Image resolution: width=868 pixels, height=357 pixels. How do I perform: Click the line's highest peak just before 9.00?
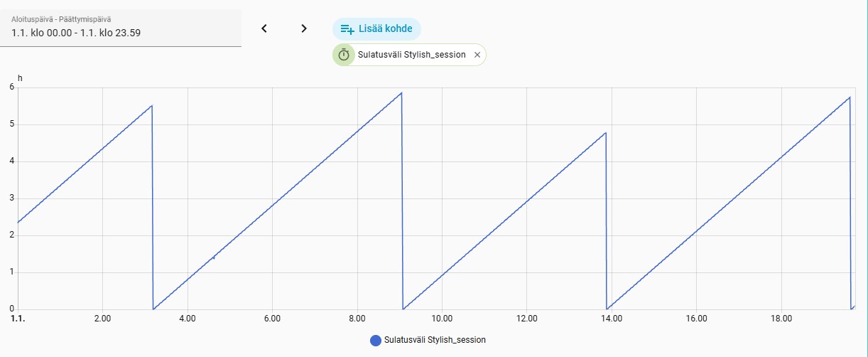tap(401, 92)
